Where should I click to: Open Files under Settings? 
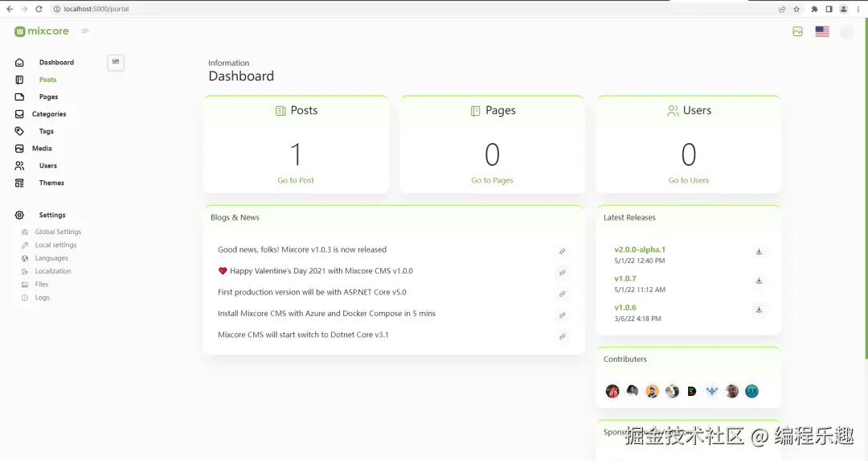pos(42,284)
